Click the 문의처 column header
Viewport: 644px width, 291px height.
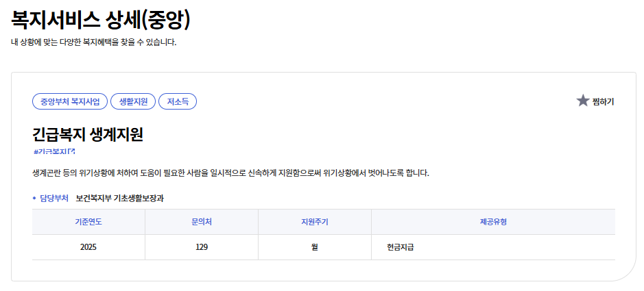(202, 222)
